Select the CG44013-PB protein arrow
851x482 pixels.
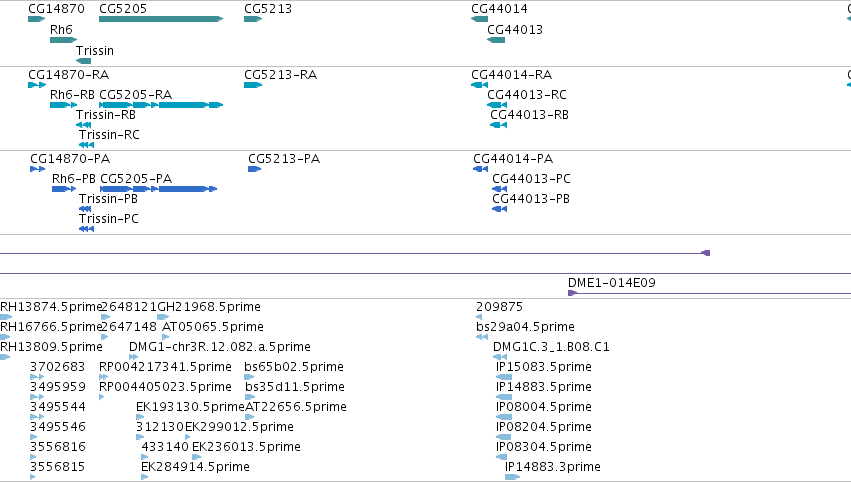(x=499, y=209)
